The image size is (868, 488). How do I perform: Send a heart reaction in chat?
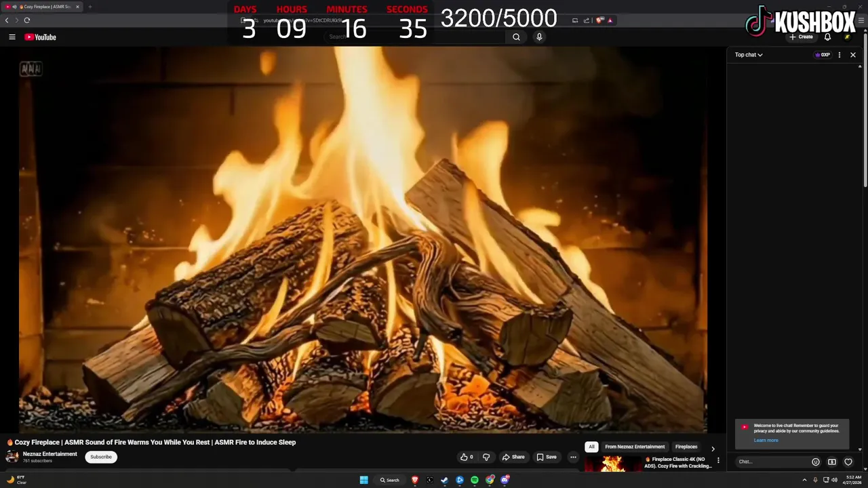pos(848,462)
